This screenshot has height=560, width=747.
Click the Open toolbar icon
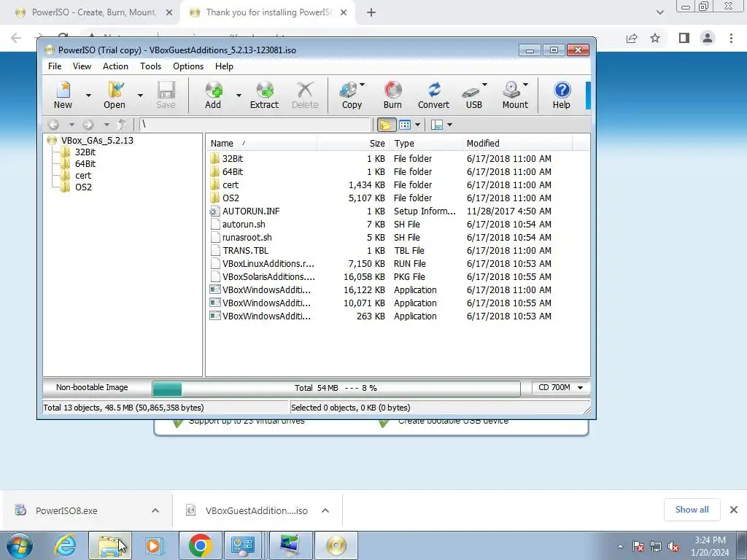pos(115,95)
